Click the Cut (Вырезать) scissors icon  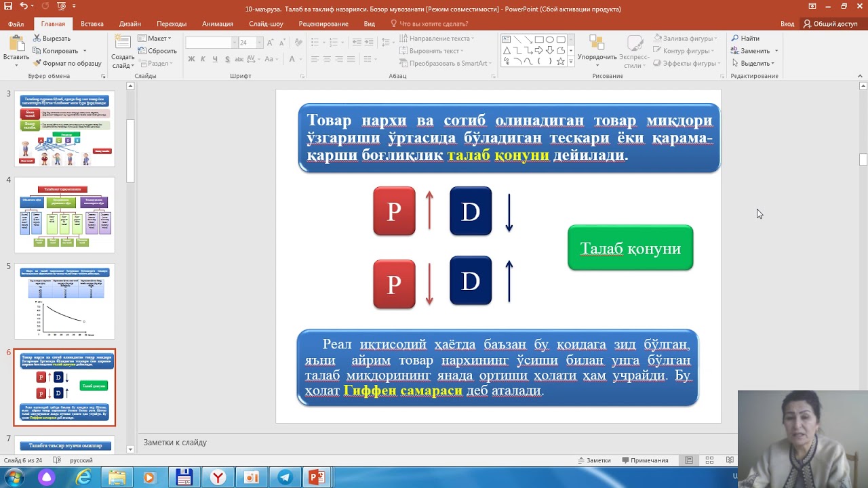pos(37,39)
